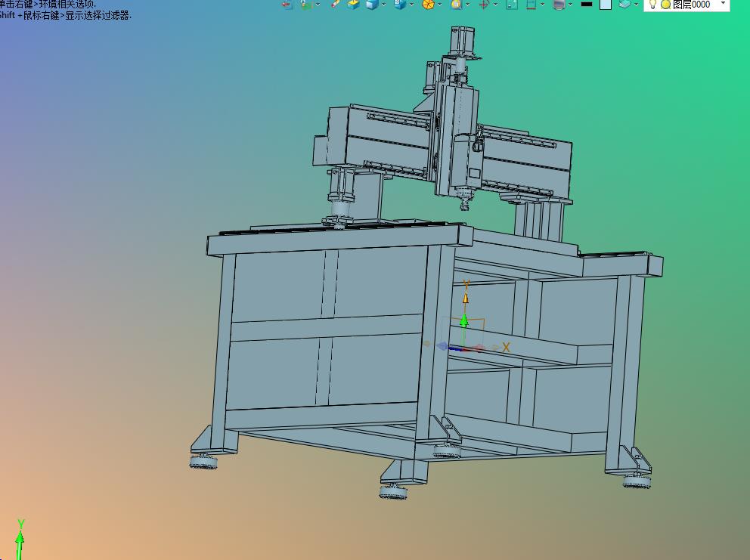This screenshot has height=560, width=750.
Task: Open dropdown beside orange polygon icon
Action: pyautogui.click(x=439, y=5)
